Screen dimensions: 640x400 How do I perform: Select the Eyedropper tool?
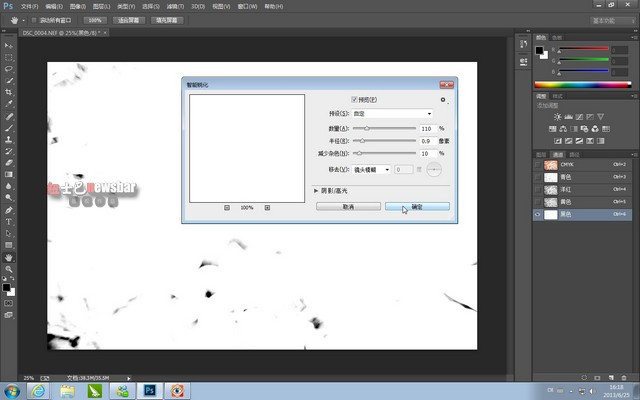point(9,104)
